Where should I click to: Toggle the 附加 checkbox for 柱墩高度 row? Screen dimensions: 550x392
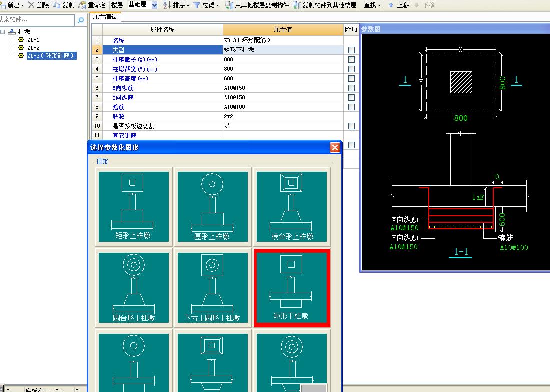click(351, 78)
